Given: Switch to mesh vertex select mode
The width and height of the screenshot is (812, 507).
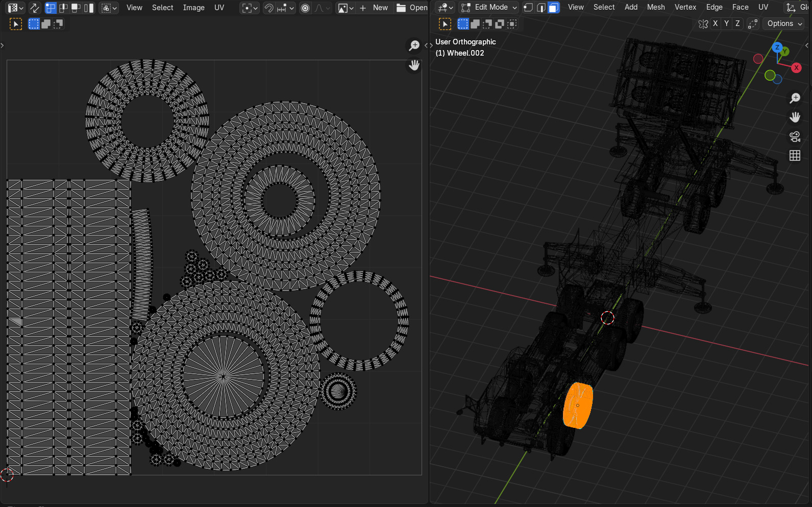Looking at the screenshot, I should 528,7.
